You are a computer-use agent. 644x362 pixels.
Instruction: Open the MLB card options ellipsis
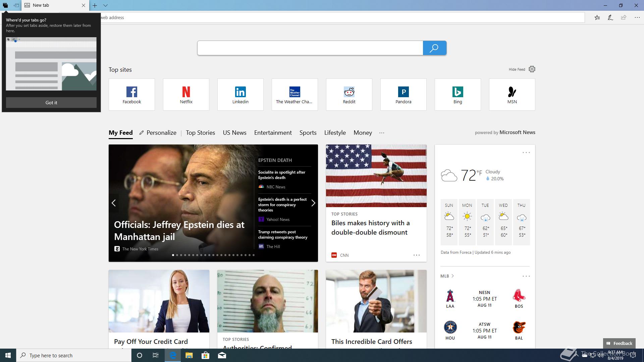tap(526, 276)
